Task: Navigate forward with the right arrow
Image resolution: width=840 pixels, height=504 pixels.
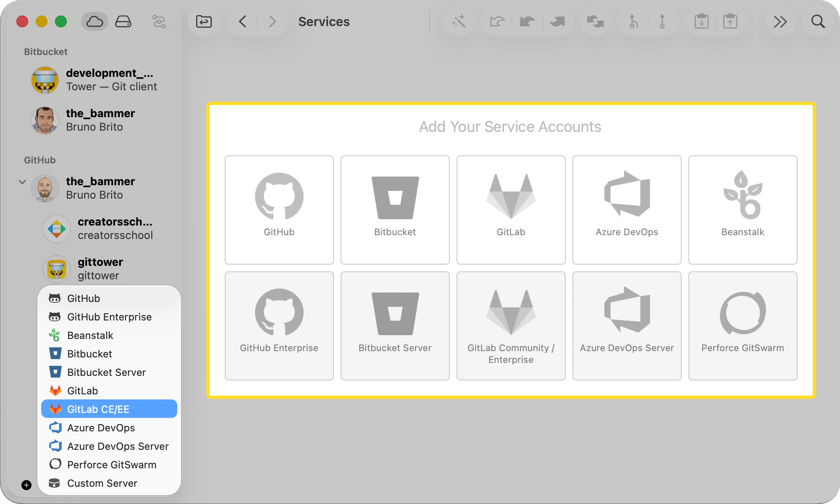Action: [x=273, y=21]
